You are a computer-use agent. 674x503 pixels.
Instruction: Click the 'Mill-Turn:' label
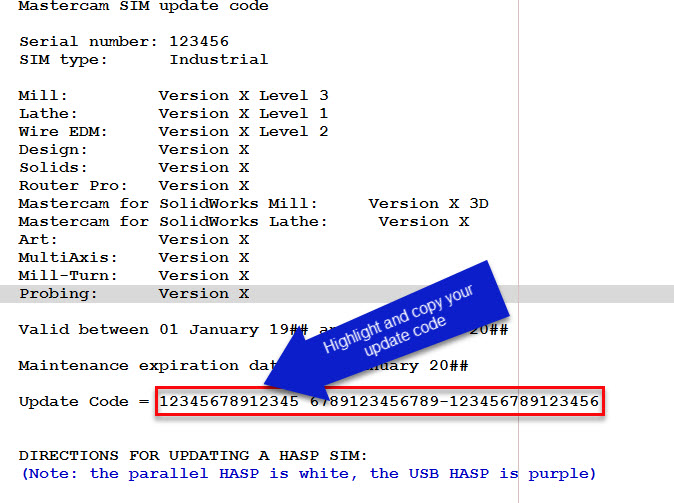point(68,276)
